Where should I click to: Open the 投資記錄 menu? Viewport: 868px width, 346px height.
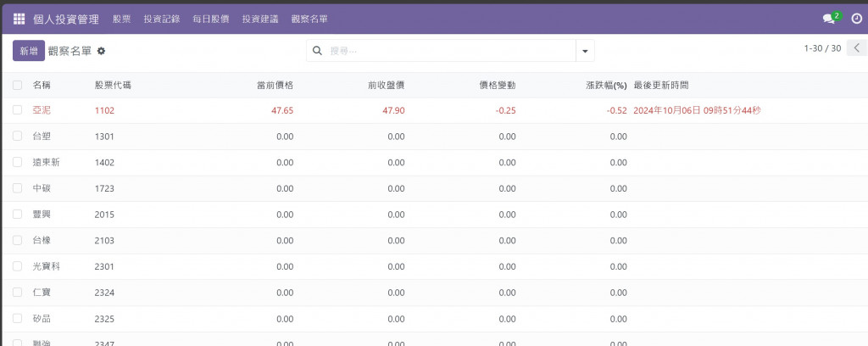coord(162,19)
